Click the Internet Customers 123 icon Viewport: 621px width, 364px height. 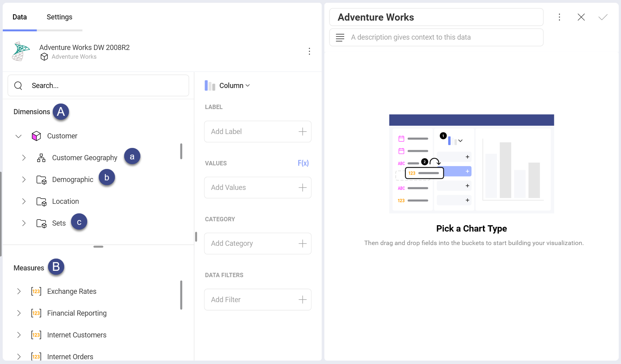click(36, 335)
